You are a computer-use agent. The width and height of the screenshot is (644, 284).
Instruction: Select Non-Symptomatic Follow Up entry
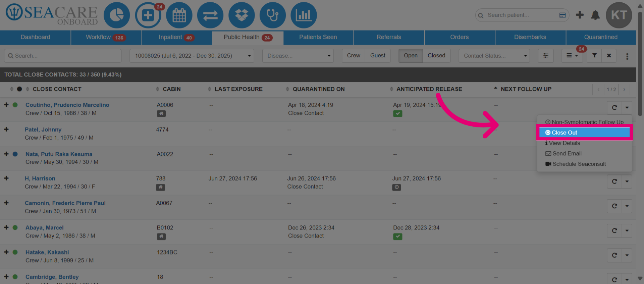(x=585, y=122)
